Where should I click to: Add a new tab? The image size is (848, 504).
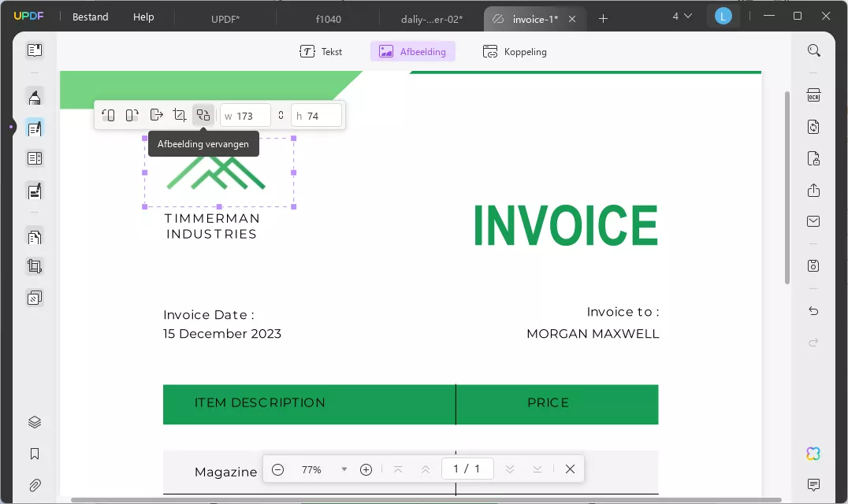(603, 19)
